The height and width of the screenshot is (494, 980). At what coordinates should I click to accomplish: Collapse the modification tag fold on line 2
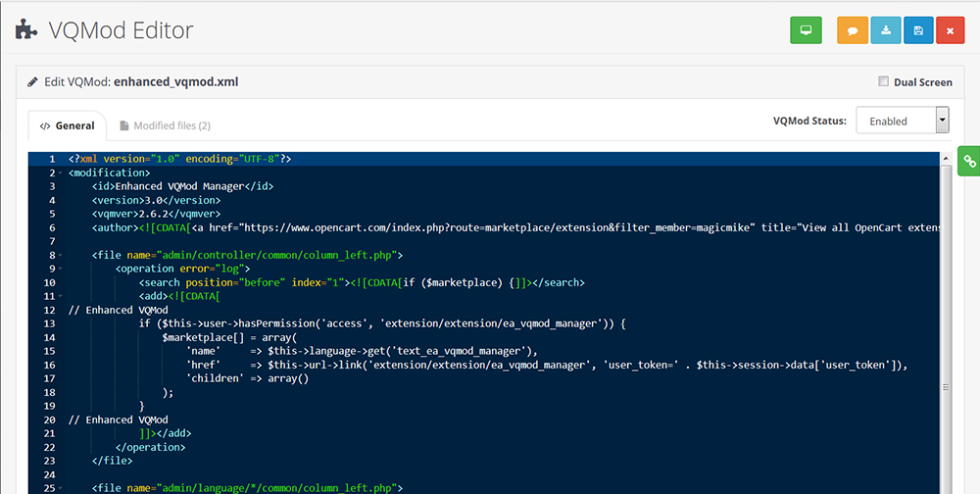(x=61, y=173)
